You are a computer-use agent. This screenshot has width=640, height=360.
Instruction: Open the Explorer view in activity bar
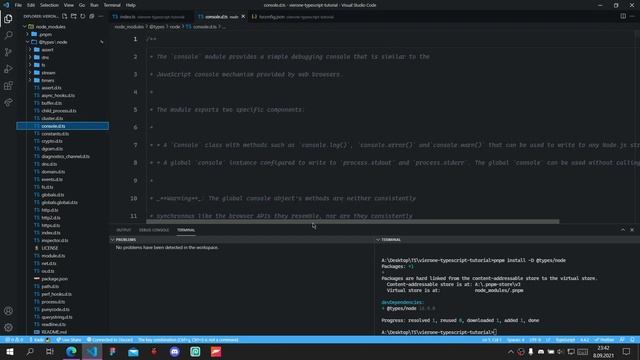tap(8, 19)
